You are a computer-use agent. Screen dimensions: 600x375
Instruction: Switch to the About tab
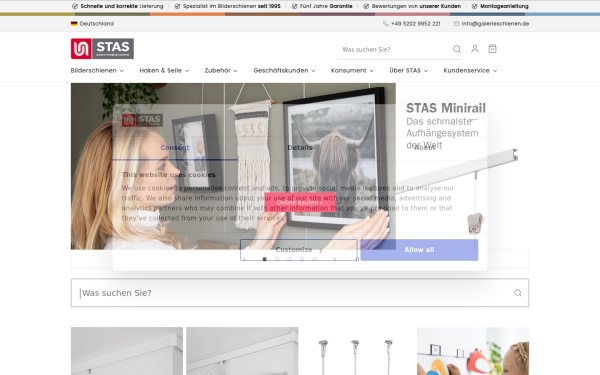[x=424, y=148]
